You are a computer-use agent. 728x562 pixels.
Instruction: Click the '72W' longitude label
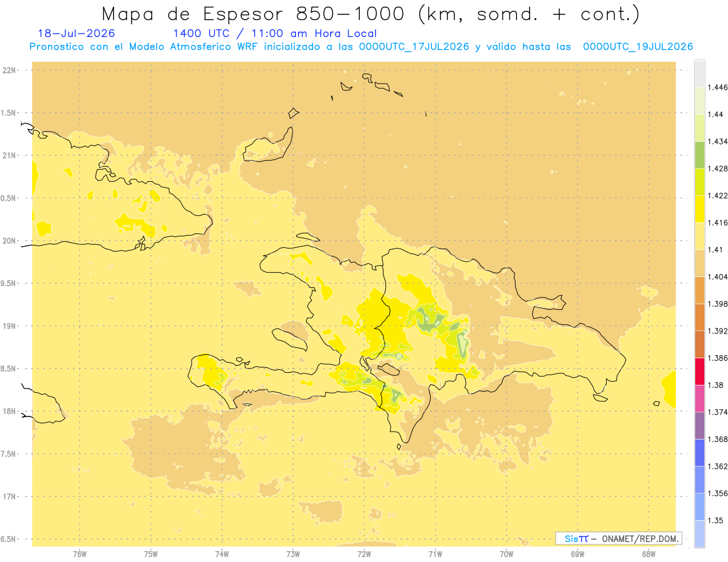tap(364, 554)
